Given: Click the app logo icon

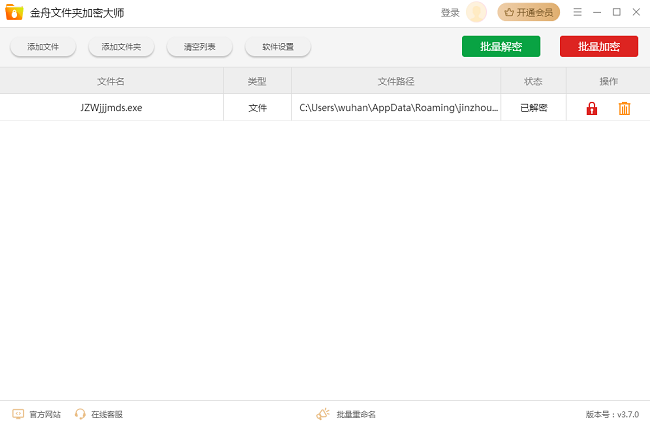Looking at the screenshot, I should click(14, 13).
